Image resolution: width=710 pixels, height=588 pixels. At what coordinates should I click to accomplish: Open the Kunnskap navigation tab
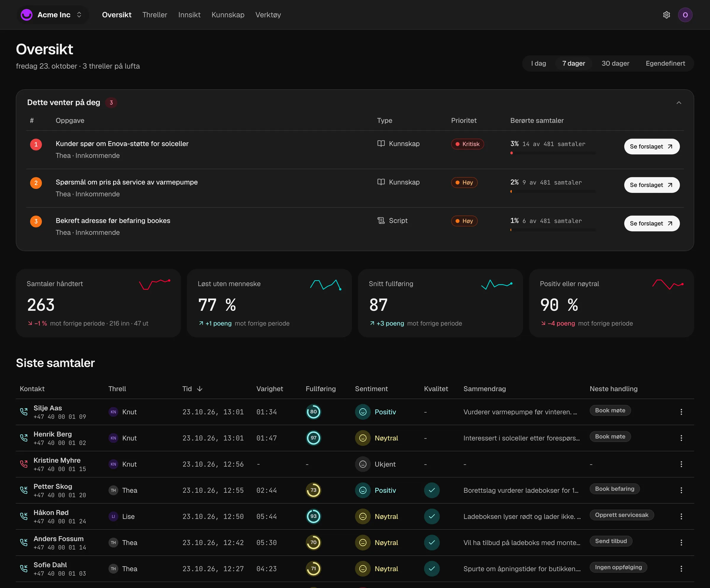pos(228,15)
